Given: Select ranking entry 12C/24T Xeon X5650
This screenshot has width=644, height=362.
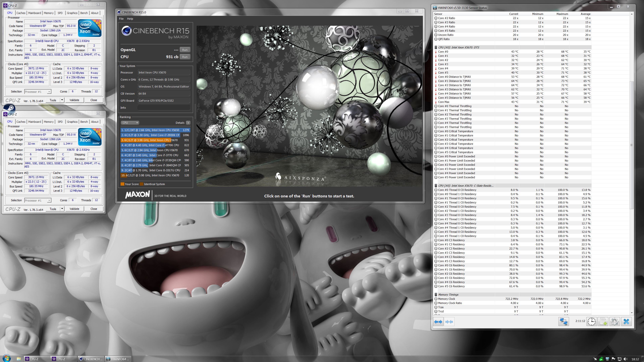Looking at the screenshot, I should pos(155,130).
